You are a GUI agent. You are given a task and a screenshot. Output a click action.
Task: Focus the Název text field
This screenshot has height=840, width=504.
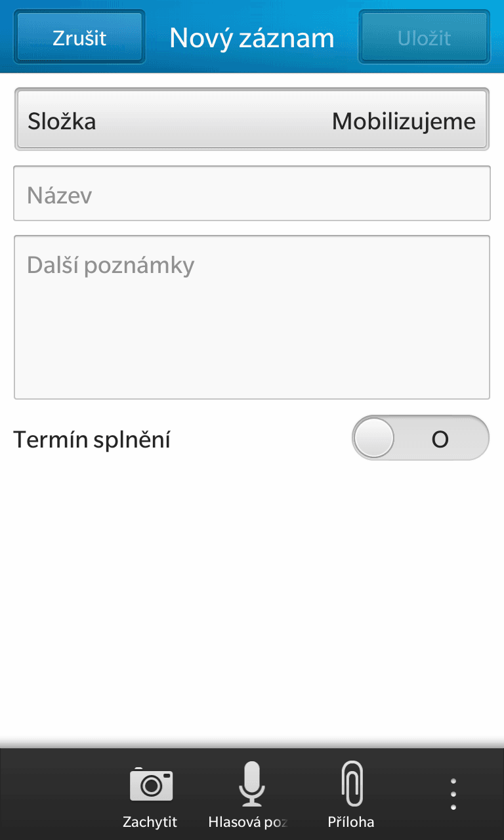coord(252,194)
